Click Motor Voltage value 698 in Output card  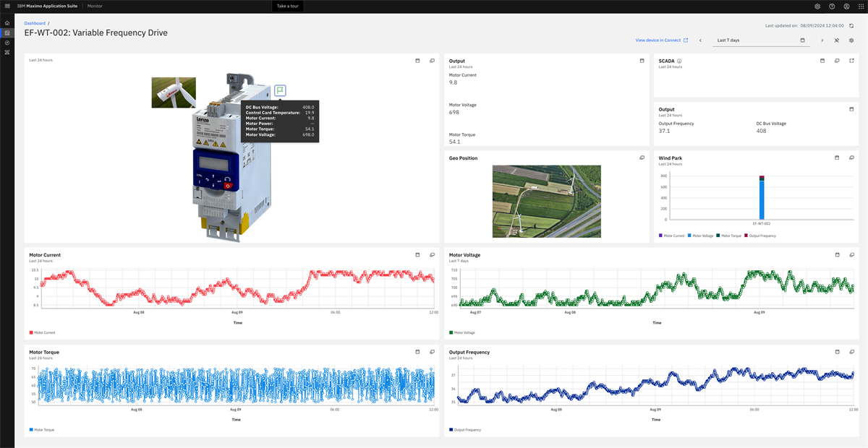(x=454, y=112)
